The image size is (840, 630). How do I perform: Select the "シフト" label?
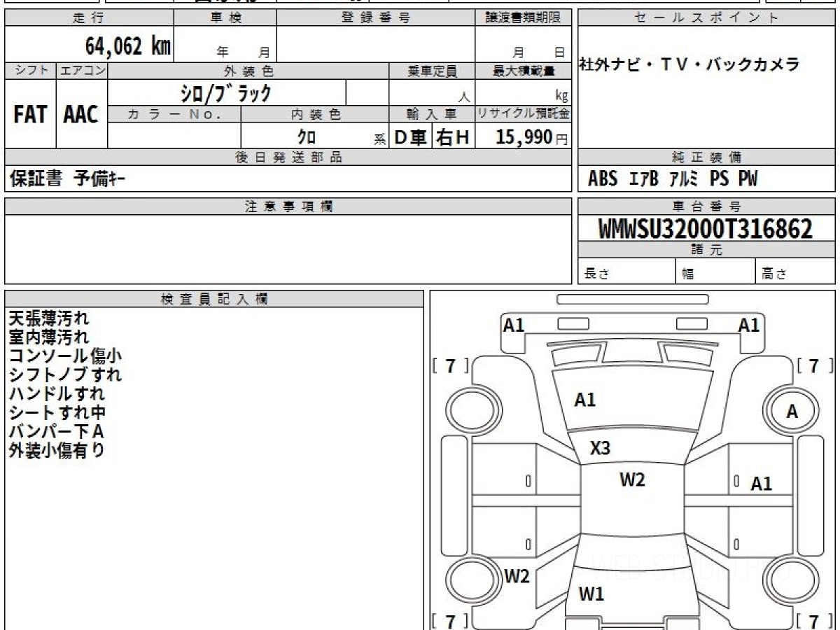[30, 71]
